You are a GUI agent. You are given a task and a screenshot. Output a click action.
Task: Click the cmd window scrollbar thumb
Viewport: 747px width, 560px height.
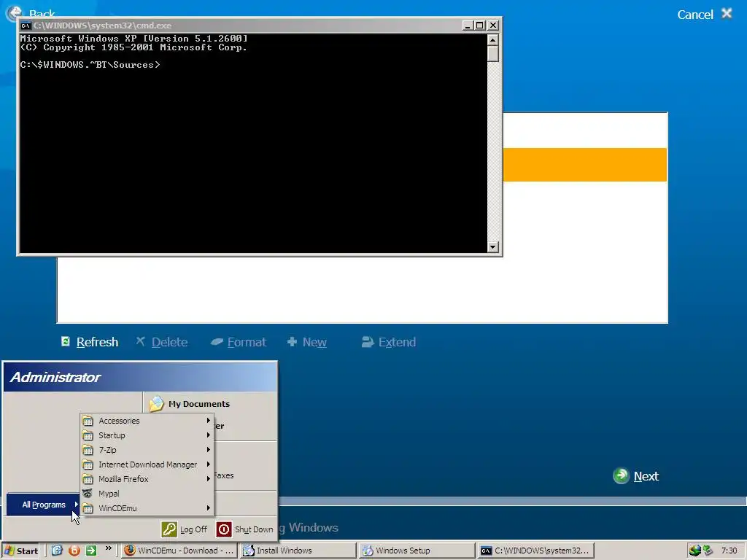pos(493,54)
